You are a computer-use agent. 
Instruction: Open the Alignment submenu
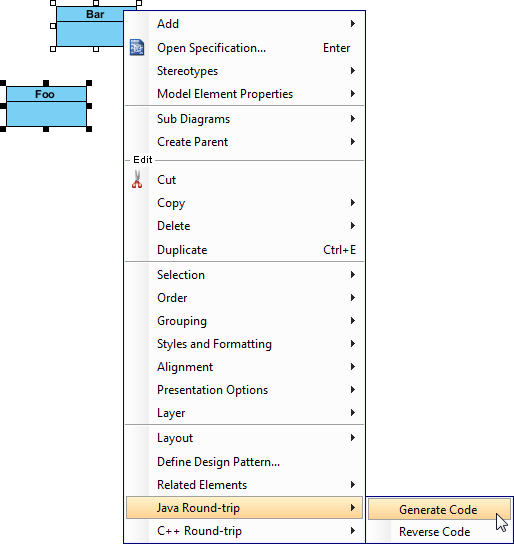(x=244, y=367)
